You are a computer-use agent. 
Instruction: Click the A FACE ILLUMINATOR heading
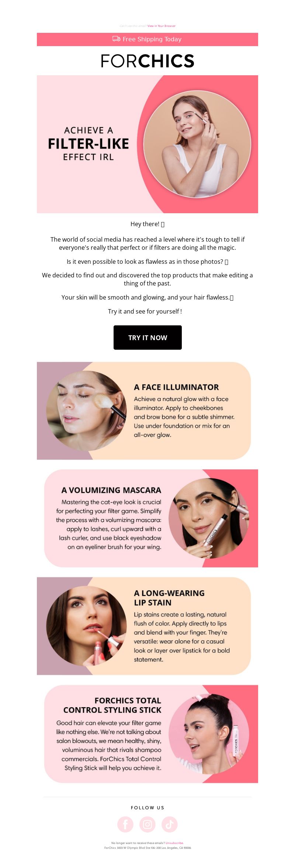click(176, 387)
